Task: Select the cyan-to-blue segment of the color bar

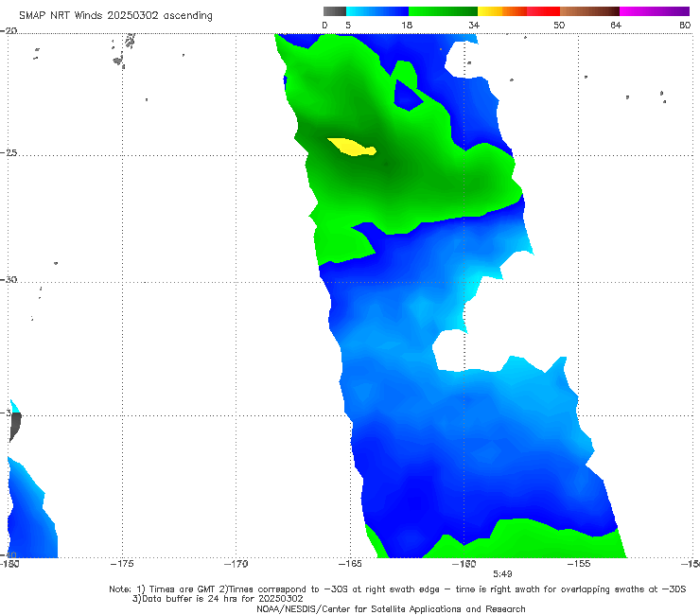Action: coord(377,11)
